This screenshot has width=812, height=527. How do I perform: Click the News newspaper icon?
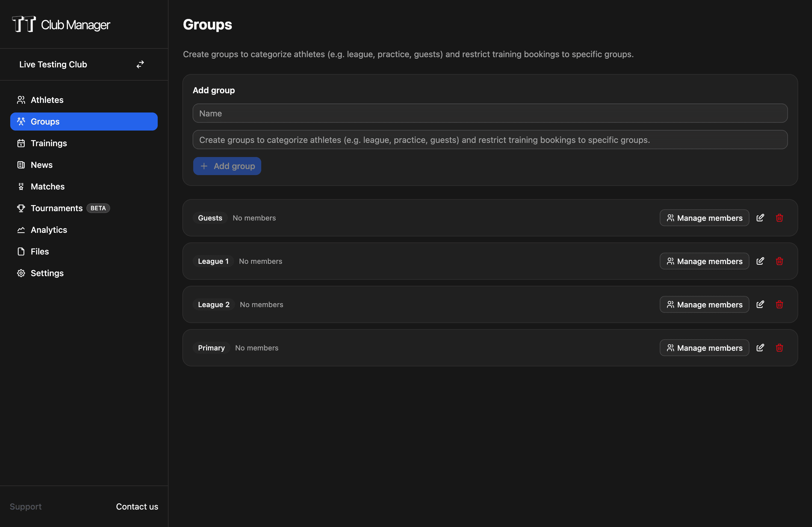click(x=21, y=165)
